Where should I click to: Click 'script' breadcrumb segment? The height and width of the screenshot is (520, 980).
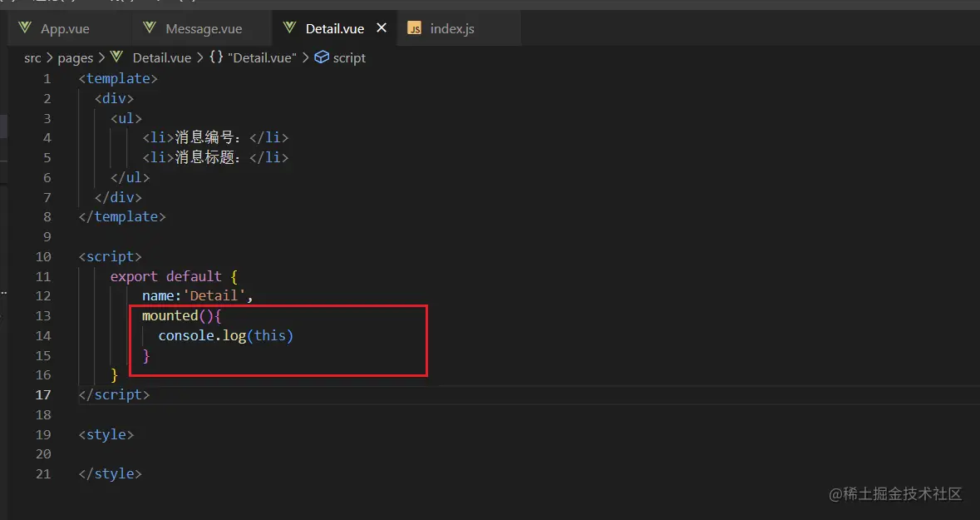[349, 57]
